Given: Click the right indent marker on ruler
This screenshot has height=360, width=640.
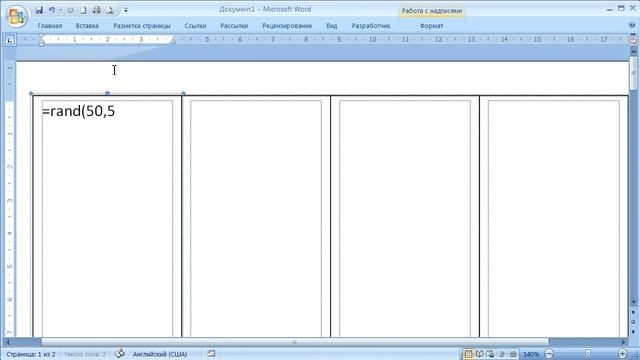Looking at the screenshot, I should pos(173,40).
